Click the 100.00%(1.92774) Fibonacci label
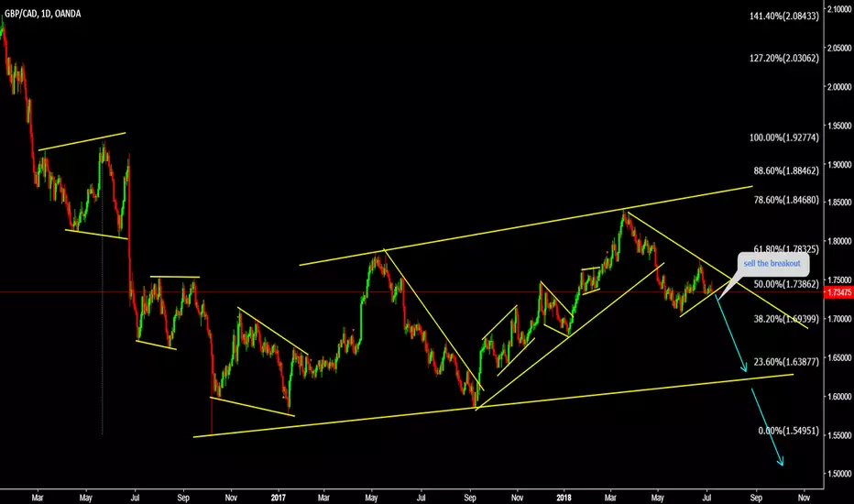Screen dimensions: 854x504 [x=783, y=137]
